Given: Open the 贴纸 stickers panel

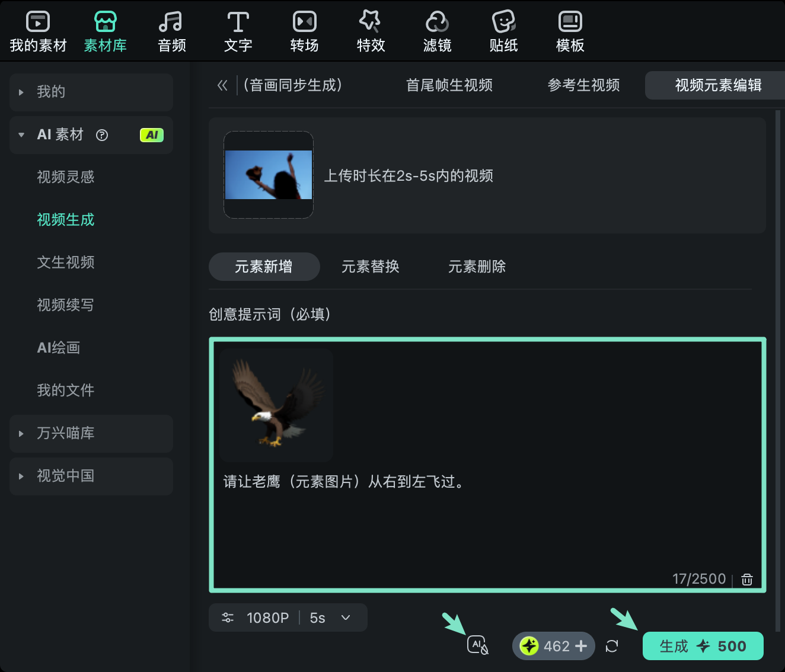Looking at the screenshot, I should tap(503, 31).
